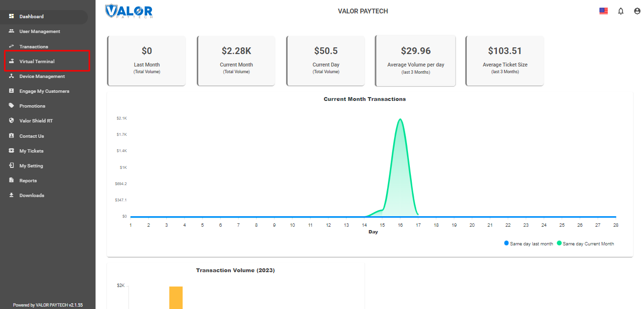Click the Current Day $50.5 card
The width and height of the screenshot is (644, 309).
[326, 61]
